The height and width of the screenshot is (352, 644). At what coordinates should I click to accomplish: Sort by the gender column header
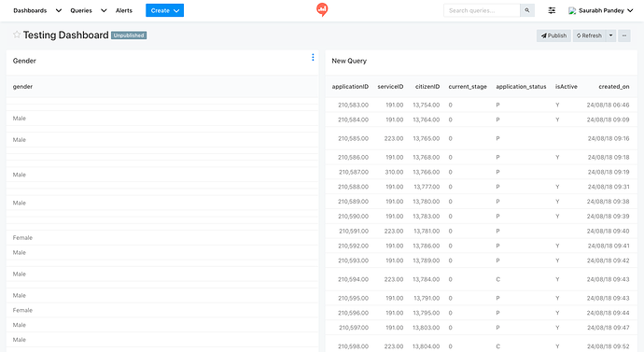pyautogui.click(x=22, y=86)
